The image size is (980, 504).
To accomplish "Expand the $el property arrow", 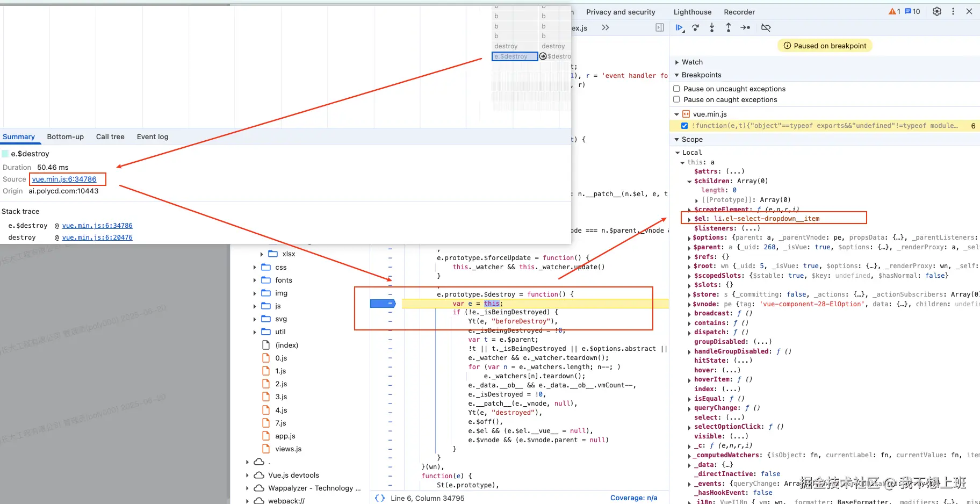I will click(x=689, y=219).
